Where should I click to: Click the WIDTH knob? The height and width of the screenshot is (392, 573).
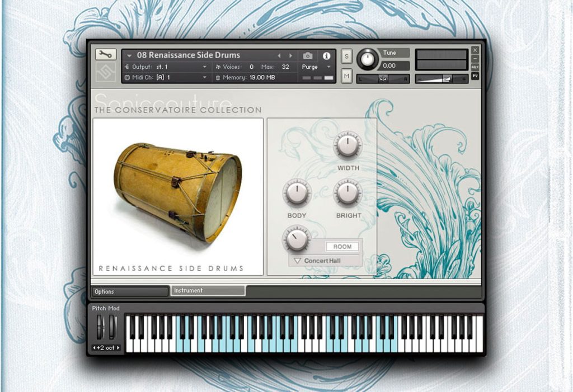coord(347,145)
